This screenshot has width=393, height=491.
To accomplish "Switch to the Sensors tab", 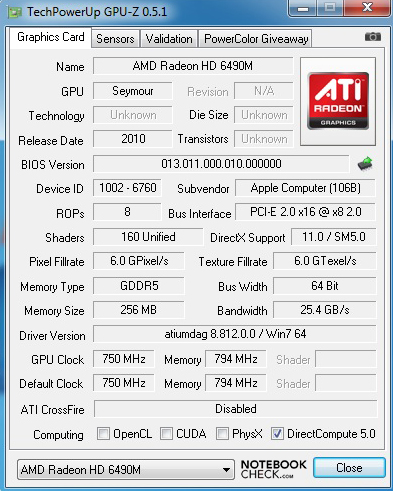I will (x=115, y=39).
